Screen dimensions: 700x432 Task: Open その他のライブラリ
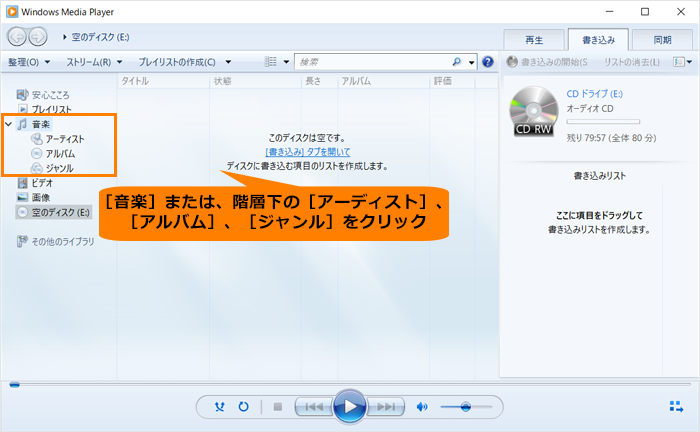[62, 241]
